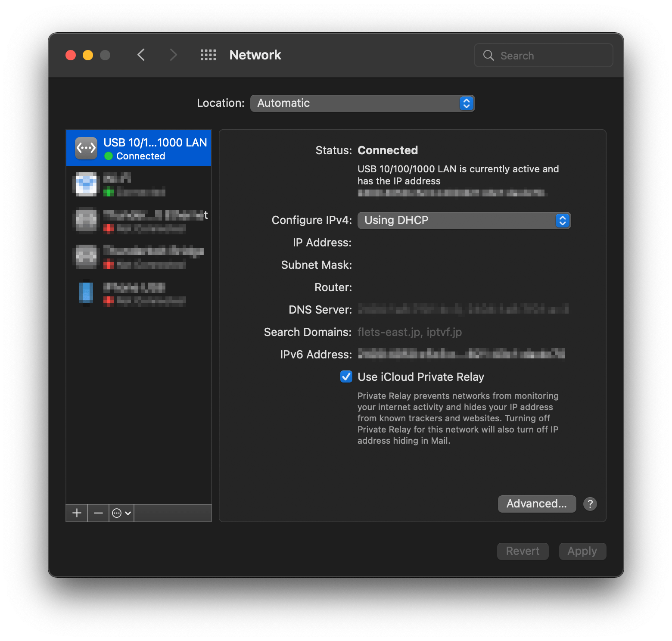Click the Advanced... button
This screenshot has width=672, height=641.
click(537, 504)
